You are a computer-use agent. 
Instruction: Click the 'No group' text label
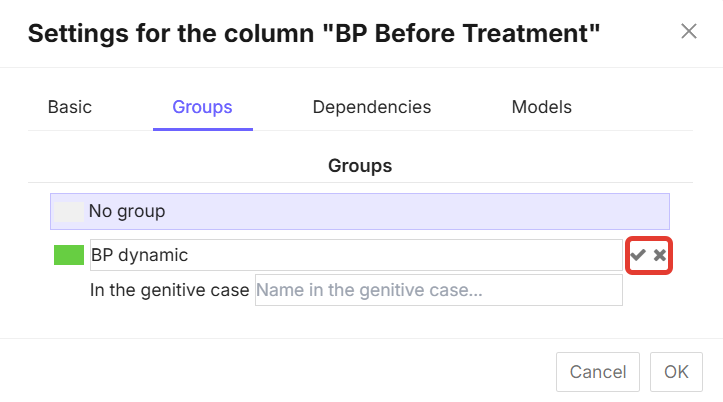tap(127, 212)
